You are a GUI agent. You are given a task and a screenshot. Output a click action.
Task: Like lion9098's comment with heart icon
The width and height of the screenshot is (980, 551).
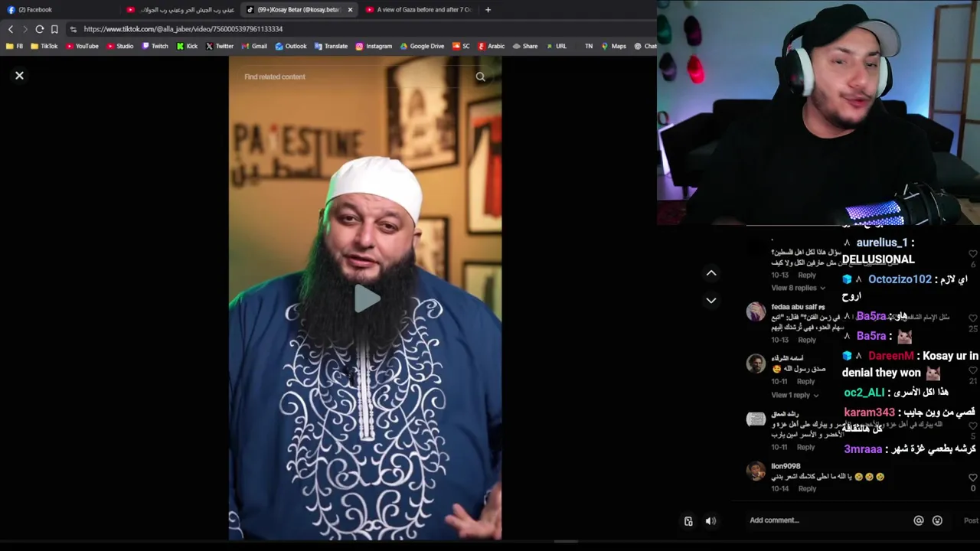point(973,478)
